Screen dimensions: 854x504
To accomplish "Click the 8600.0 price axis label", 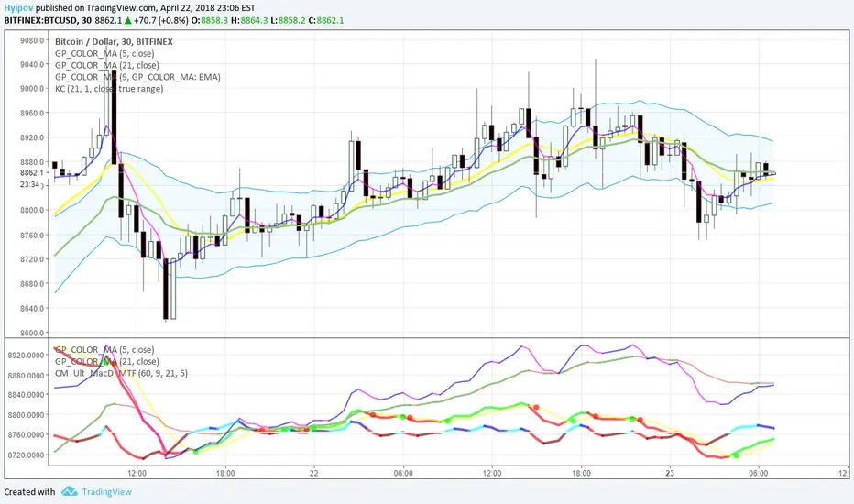I will pos(31,333).
